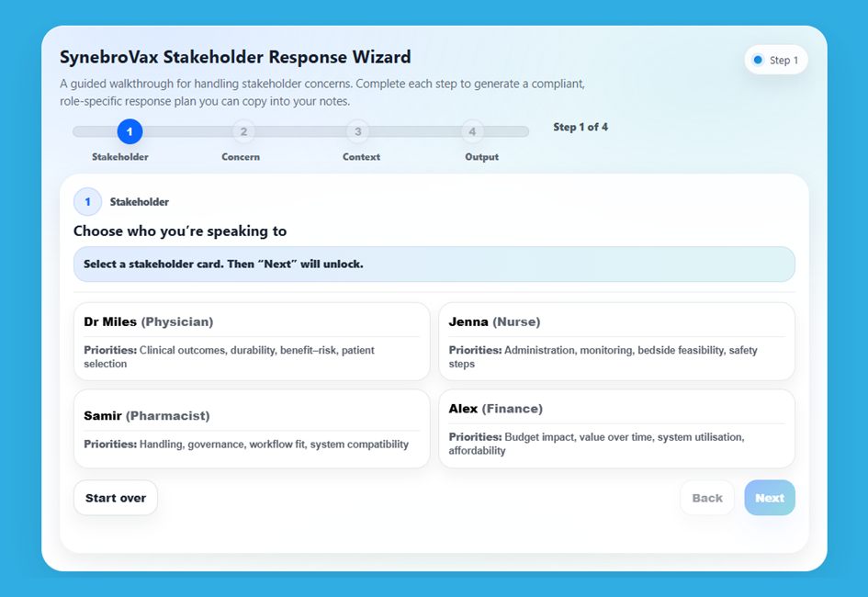
Task: Click step 1 circle in progress bar
Action: click(130, 131)
